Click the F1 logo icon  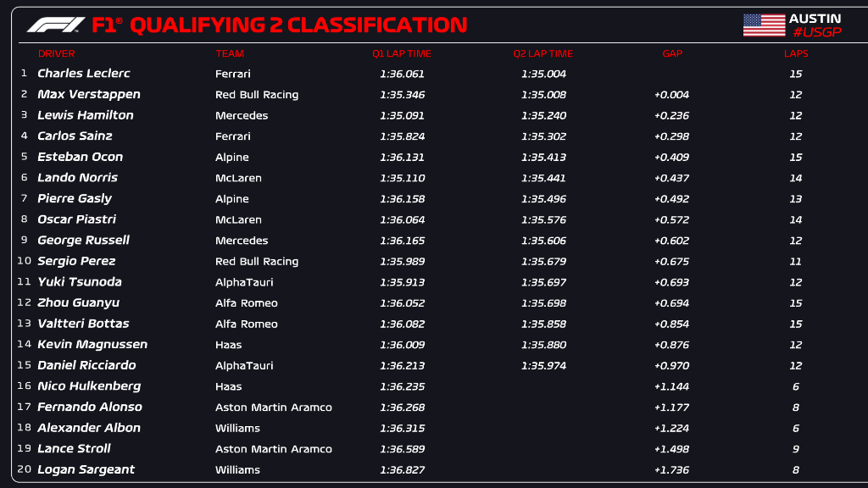[56, 25]
